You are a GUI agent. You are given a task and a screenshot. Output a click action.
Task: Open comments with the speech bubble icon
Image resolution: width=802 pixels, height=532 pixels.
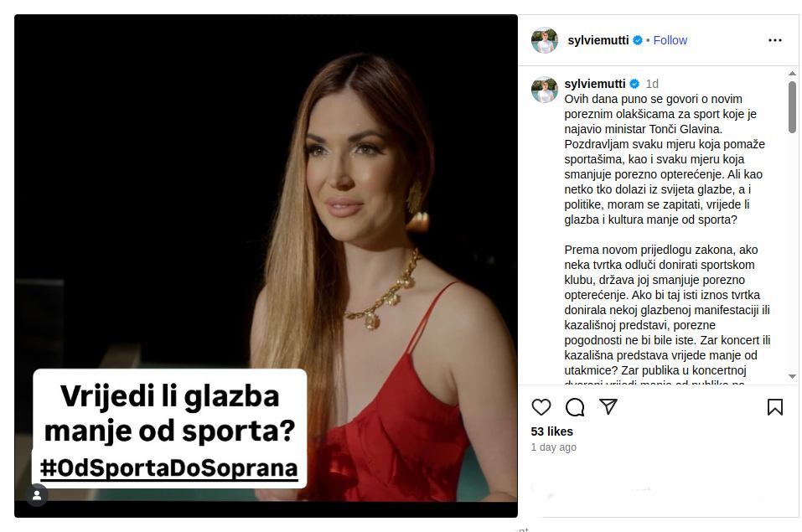(575, 407)
